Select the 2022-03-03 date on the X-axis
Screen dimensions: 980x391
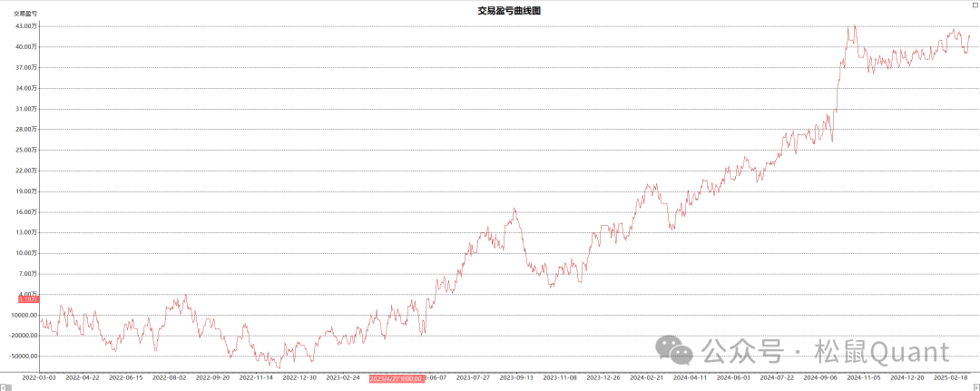(x=39, y=376)
